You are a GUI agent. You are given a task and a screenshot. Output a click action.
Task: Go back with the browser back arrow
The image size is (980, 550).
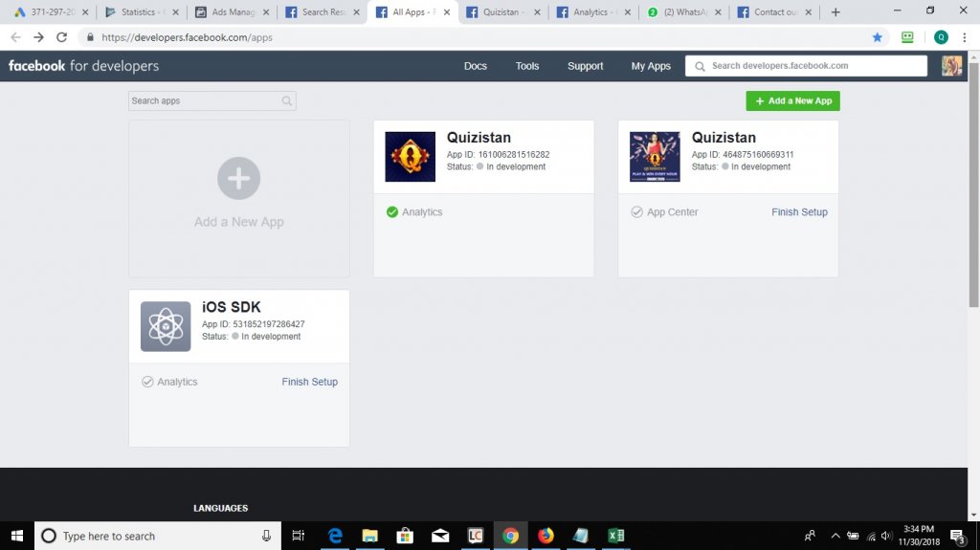tap(15, 37)
